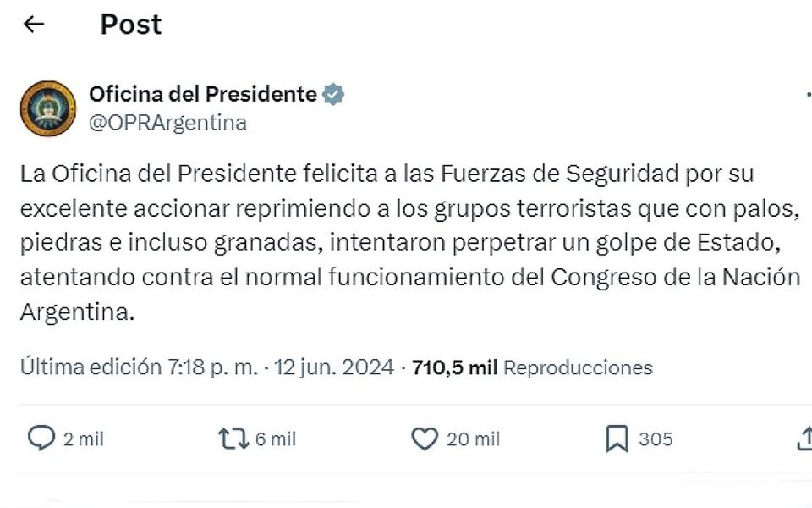Image resolution: width=812 pixels, height=508 pixels.
Task: Click the "12 jun. 2024" post date
Action: coord(336,367)
